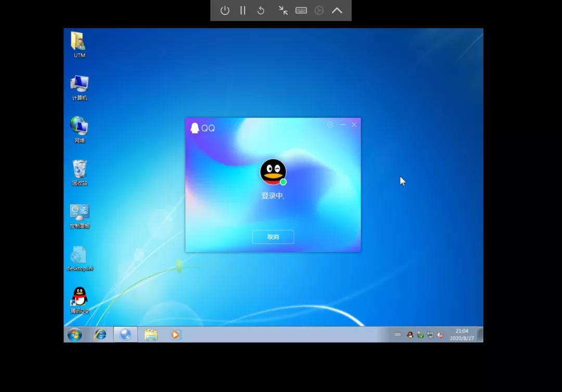Restart the VM using the restart arrow icon
562x392 pixels.
coord(261,10)
